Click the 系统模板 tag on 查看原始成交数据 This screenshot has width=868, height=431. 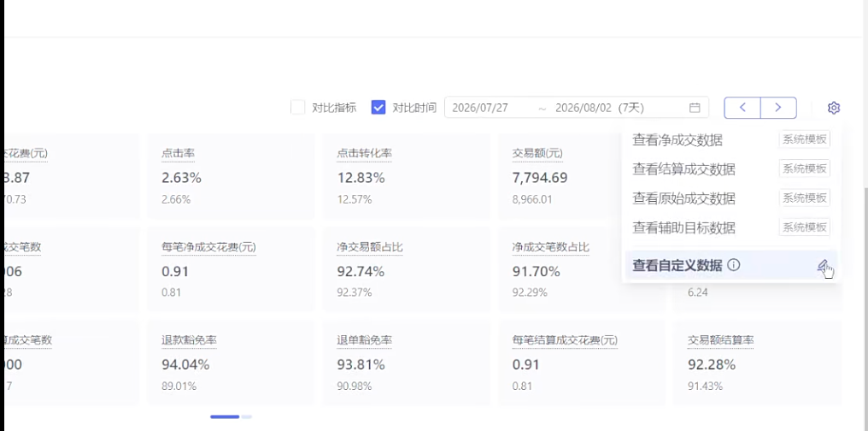coord(804,198)
